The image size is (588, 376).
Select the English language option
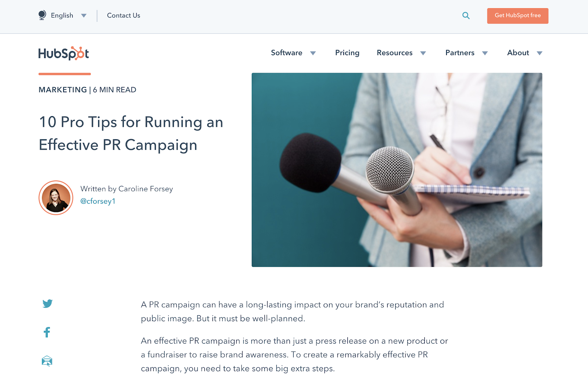coord(62,15)
